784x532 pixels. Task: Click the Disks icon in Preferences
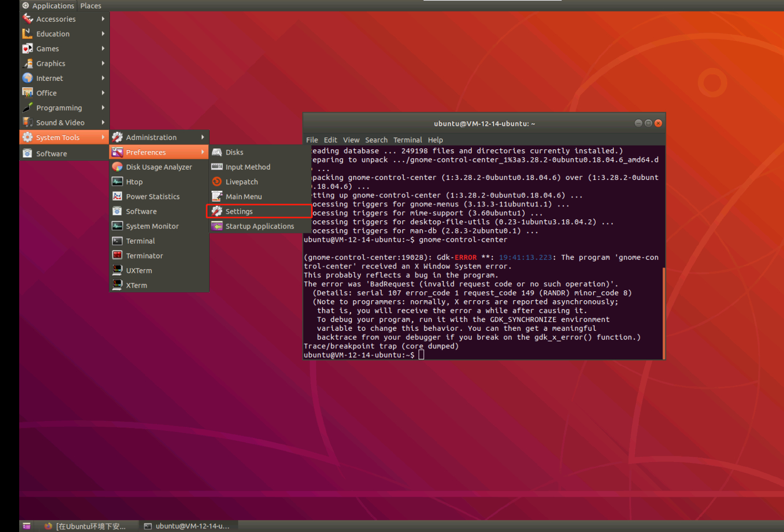217,152
